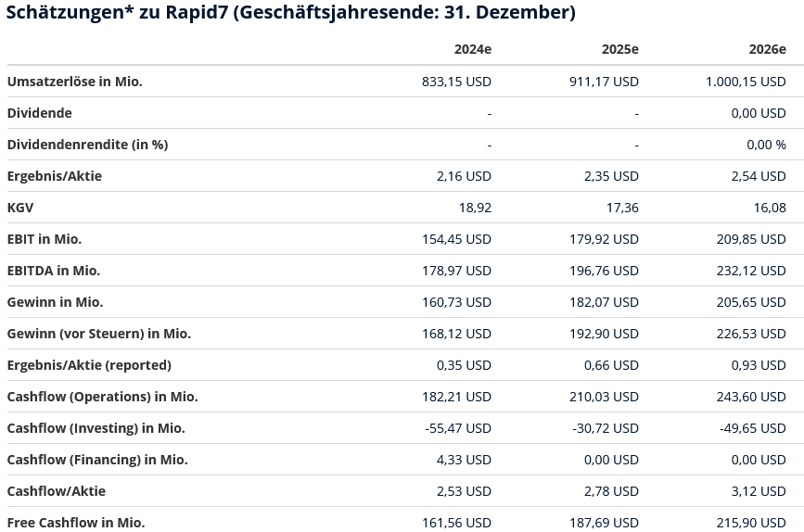Click the EBIT in Mio. row label
This screenshot has width=804, height=532.
tap(45, 239)
